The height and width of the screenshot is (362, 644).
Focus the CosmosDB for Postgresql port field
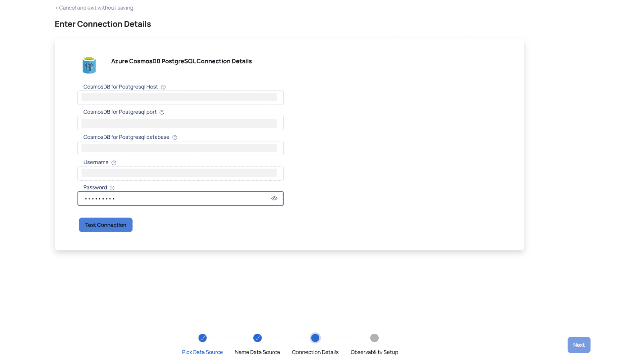pos(180,123)
